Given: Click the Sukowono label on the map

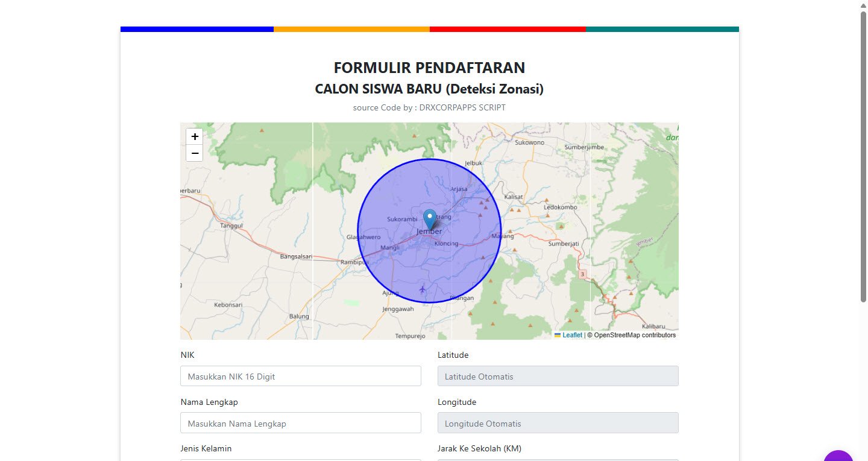Looking at the screenshot, I should pos(529,142).
